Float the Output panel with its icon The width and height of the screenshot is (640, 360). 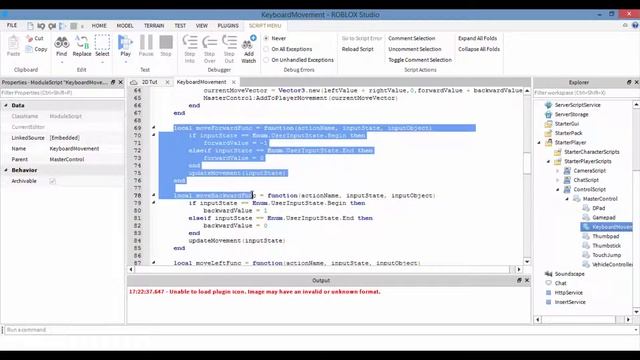[519, 280]
